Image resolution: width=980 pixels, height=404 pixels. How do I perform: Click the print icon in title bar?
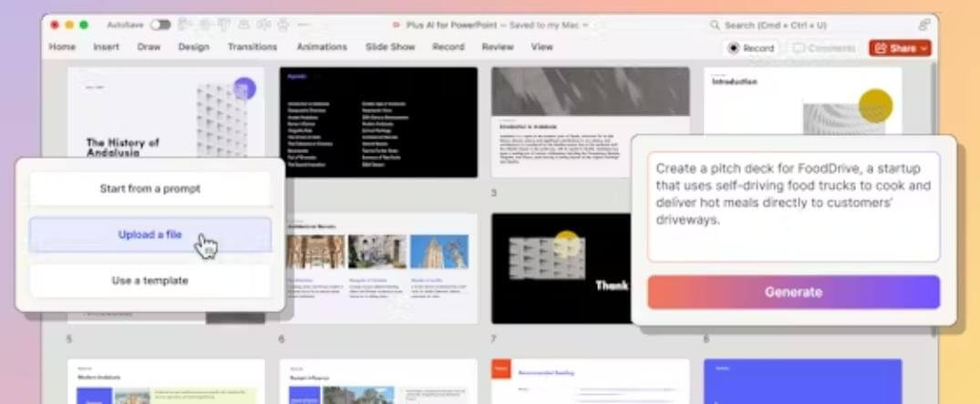(x=284, y=25)
